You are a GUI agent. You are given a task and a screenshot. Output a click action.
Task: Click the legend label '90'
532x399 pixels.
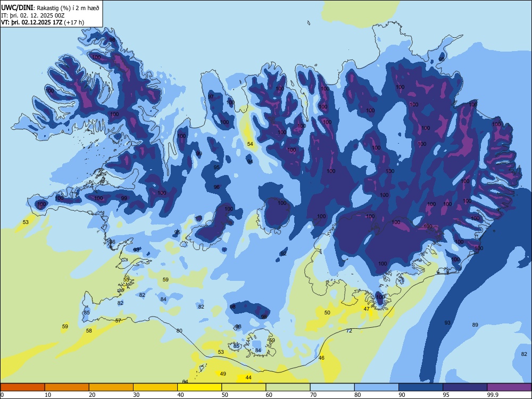click(x=402, y=395)
